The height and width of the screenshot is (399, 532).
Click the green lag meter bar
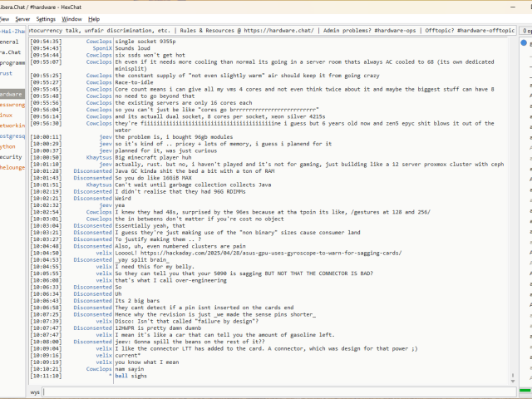click(525, 390)
